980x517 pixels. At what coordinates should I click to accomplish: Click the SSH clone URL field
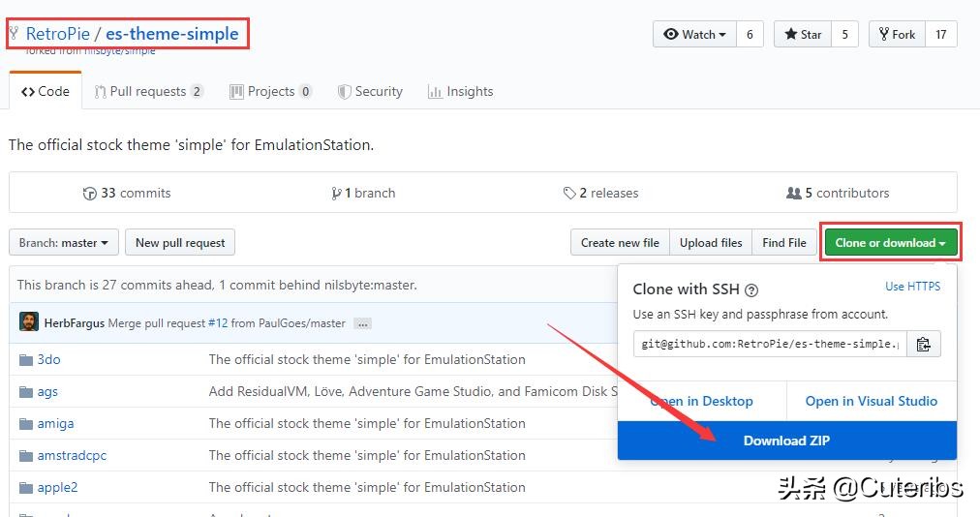(x=770, y=344)
